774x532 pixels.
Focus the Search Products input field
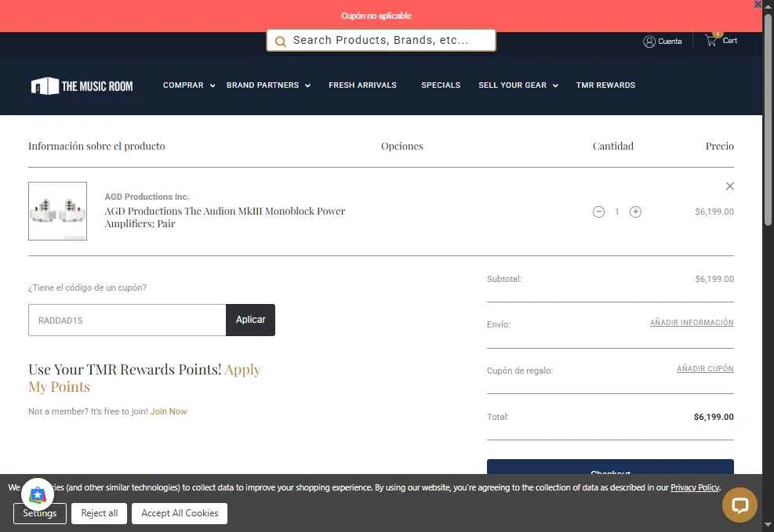[381, 41]
